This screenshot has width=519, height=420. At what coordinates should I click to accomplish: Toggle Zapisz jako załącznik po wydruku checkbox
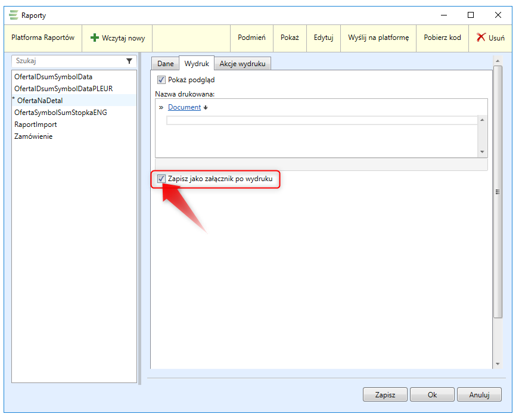point(161,178)
